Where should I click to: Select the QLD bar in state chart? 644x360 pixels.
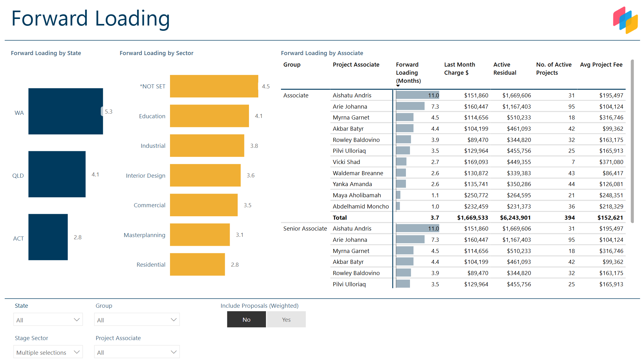(57, 174)
